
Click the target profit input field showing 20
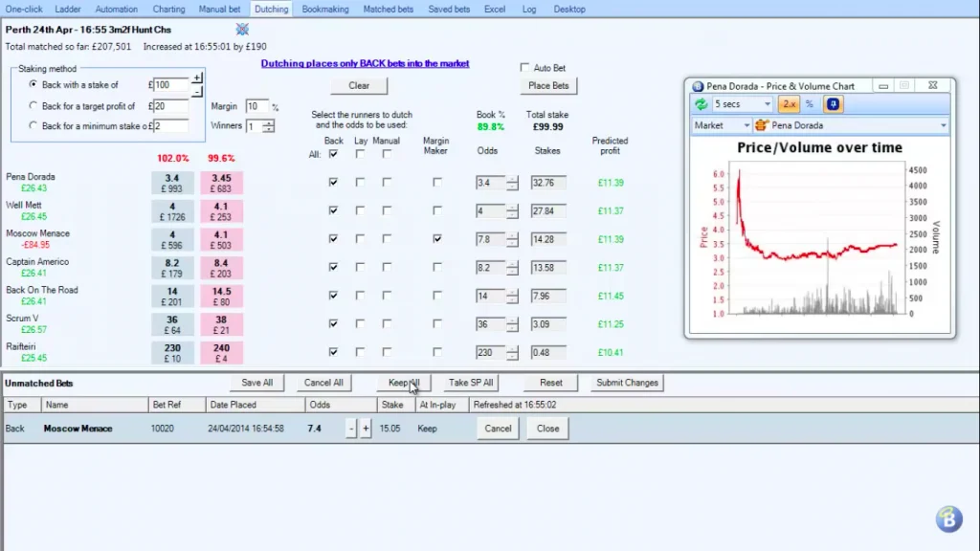click(x=171, y=106)
